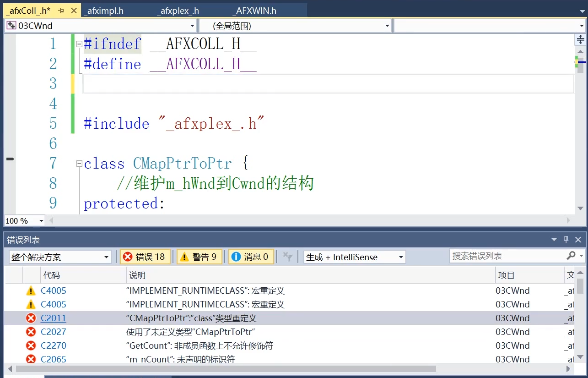Screen dimensions: 588x378
Task: Click the filter icon next to 消息 0
Action: pyautogui.click(x=287, y=257)
